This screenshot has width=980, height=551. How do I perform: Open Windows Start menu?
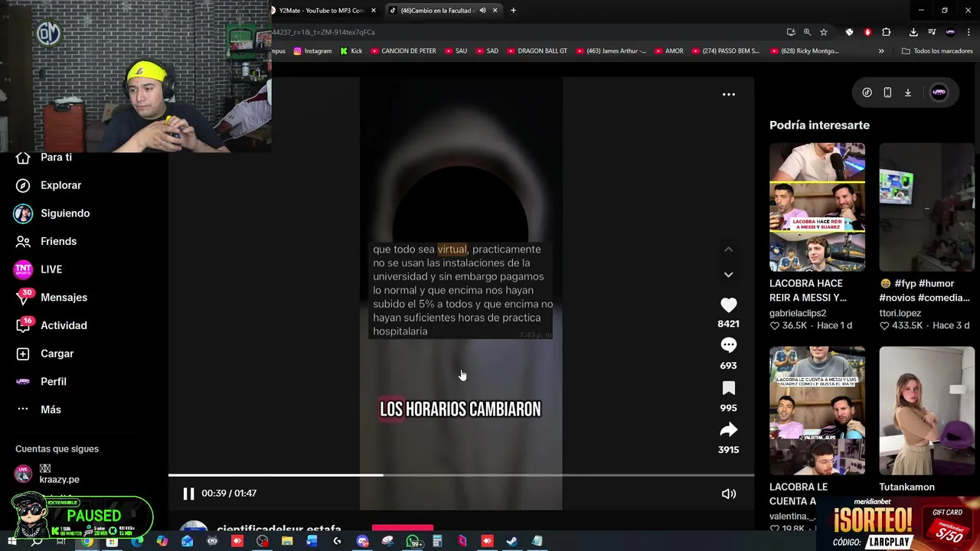tap(12, 541)
